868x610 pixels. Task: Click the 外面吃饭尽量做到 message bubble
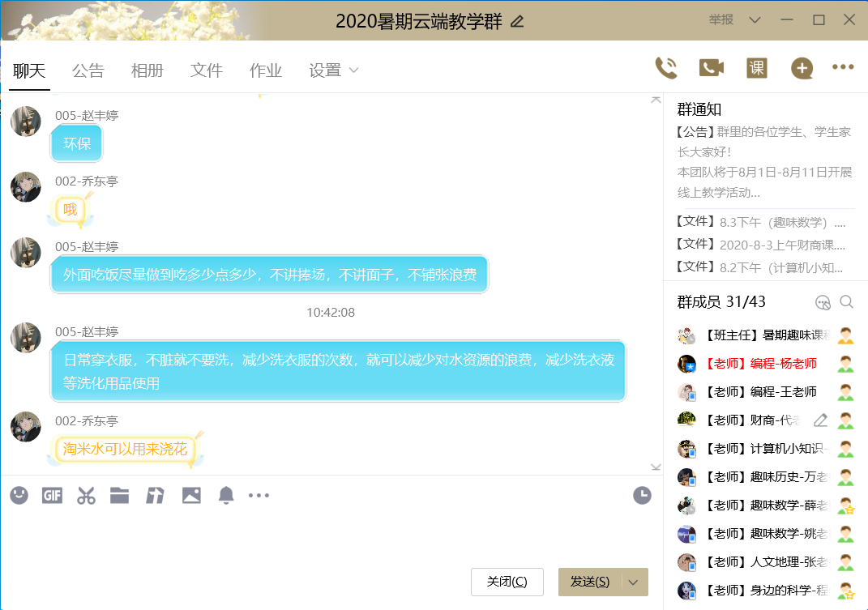[270, 275]
